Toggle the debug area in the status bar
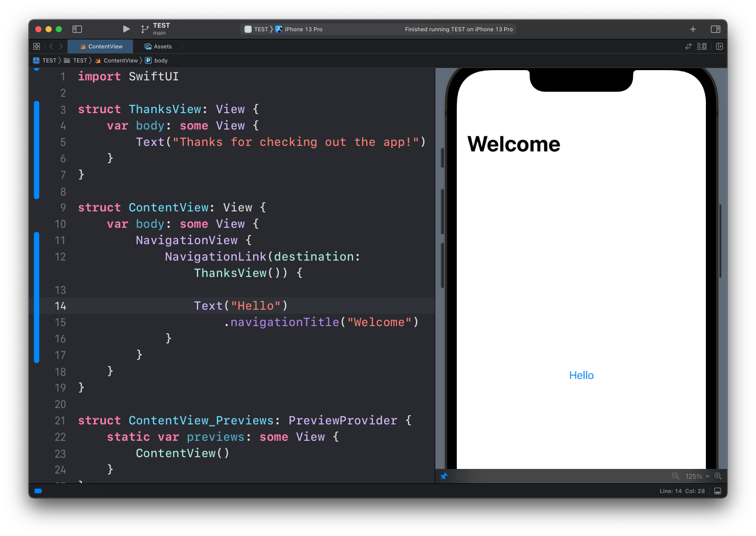The height and width of the screenshot is (536, 756). pyautogui.click(x=718, y=491)
